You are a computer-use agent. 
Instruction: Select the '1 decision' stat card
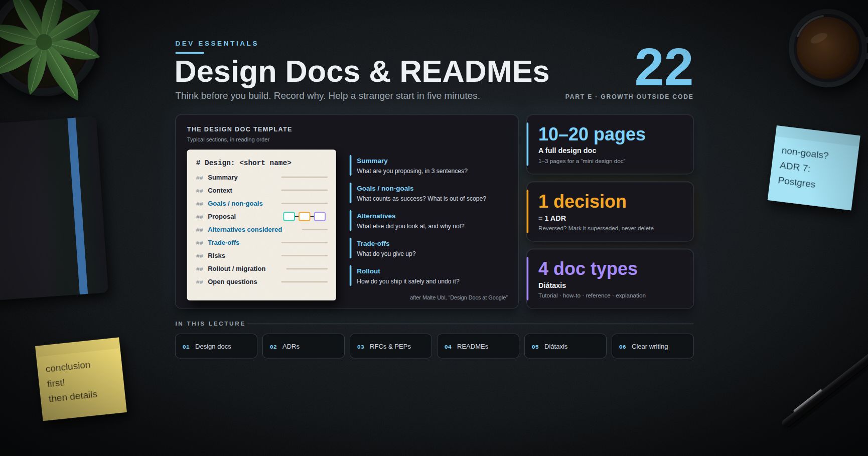click(x=610, y=212)
